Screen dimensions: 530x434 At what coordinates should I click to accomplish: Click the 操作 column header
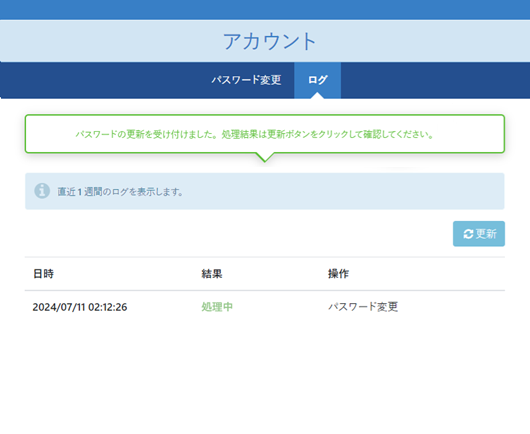(x=338, y=273)
